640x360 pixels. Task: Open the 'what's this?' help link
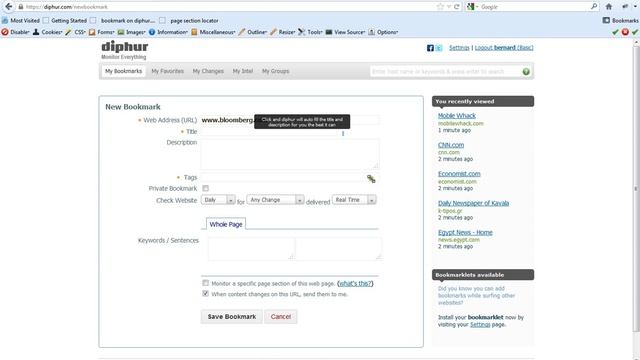(355, 283)
